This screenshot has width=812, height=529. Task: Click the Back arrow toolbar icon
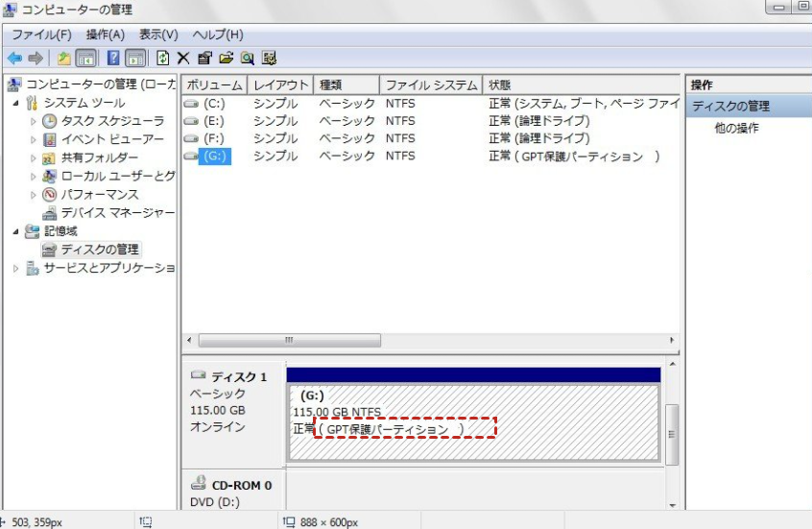click(15, 58)
